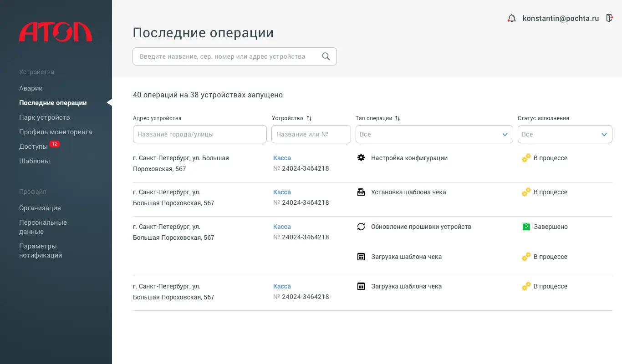Click Адрес устройства column header
The image size is (622, 364).
(157, 118)
